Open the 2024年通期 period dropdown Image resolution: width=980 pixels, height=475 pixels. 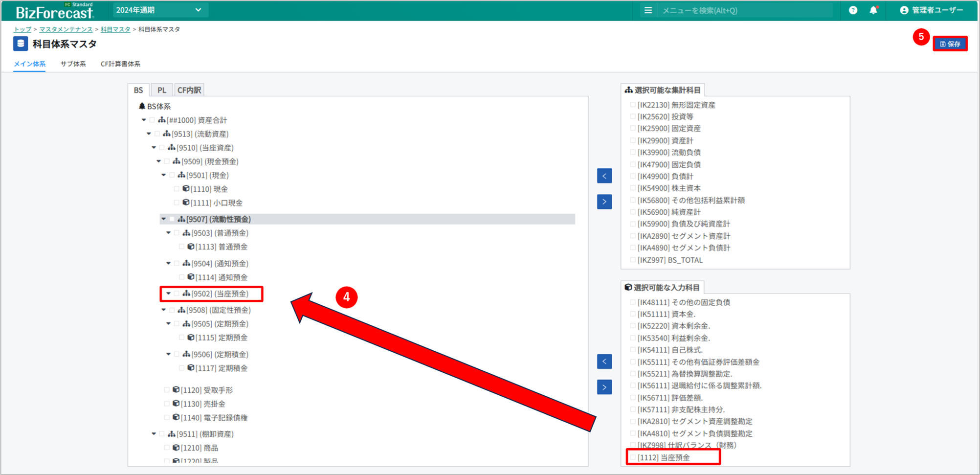coord(159,10)
